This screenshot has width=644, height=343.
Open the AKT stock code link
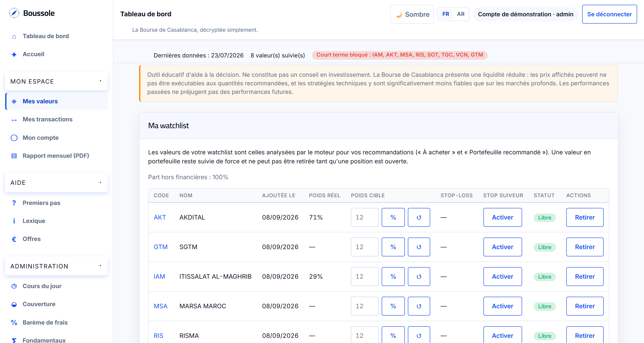click(160, 217)
